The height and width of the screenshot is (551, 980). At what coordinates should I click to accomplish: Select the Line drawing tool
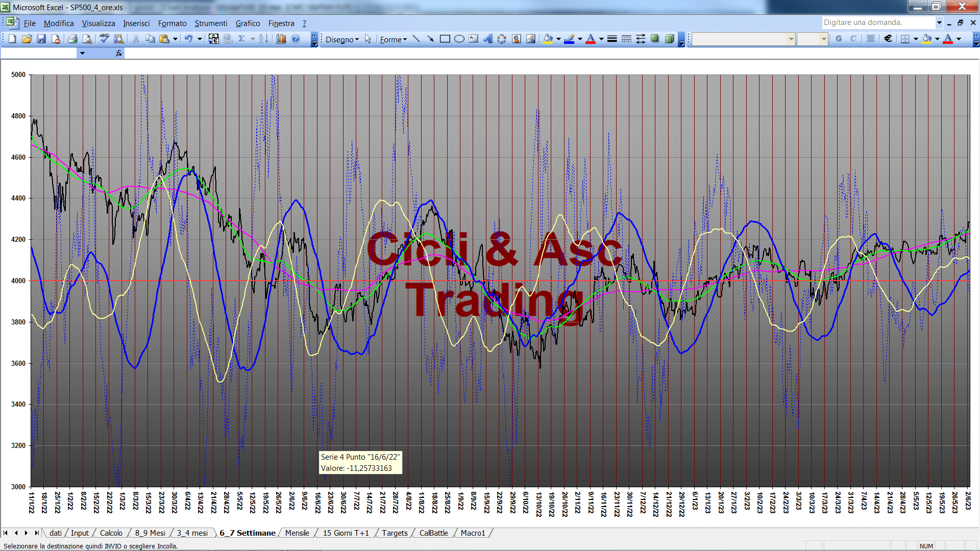[416, 39]
